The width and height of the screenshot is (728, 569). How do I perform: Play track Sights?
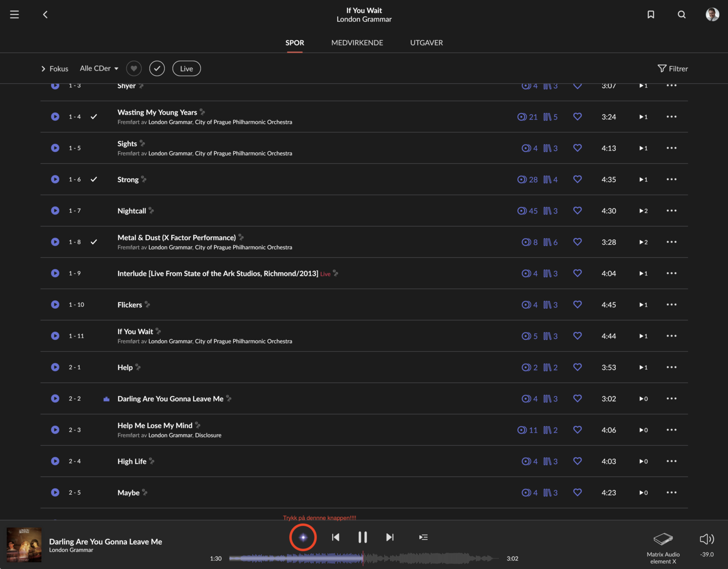[55, 148]
